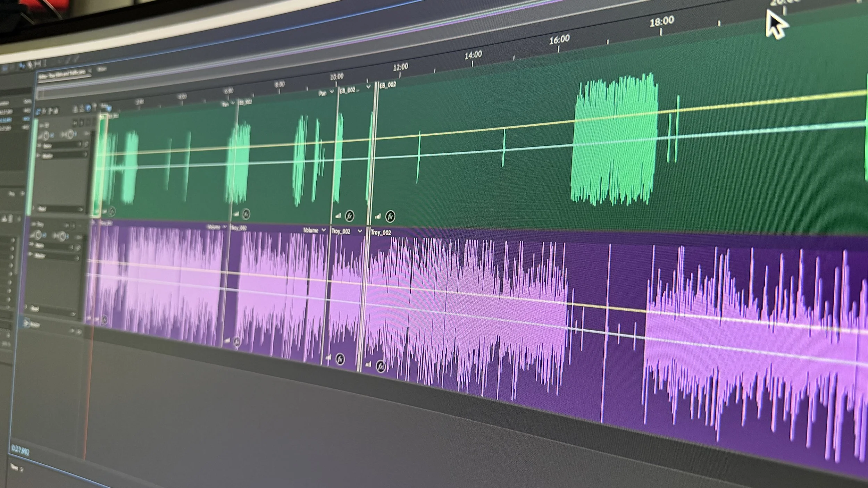The width and height of the screenshot is (868, 488).
Task: Click the blue timecode display at the bottom left
Action: (20, 451)
